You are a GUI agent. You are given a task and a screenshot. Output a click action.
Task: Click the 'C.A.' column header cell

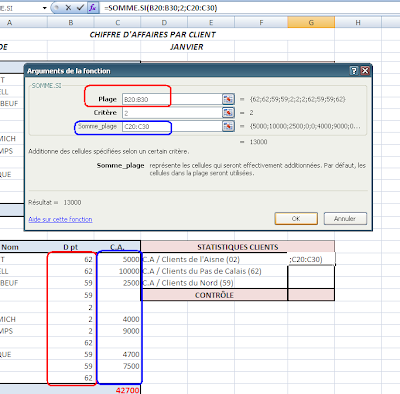pos(117,247)
